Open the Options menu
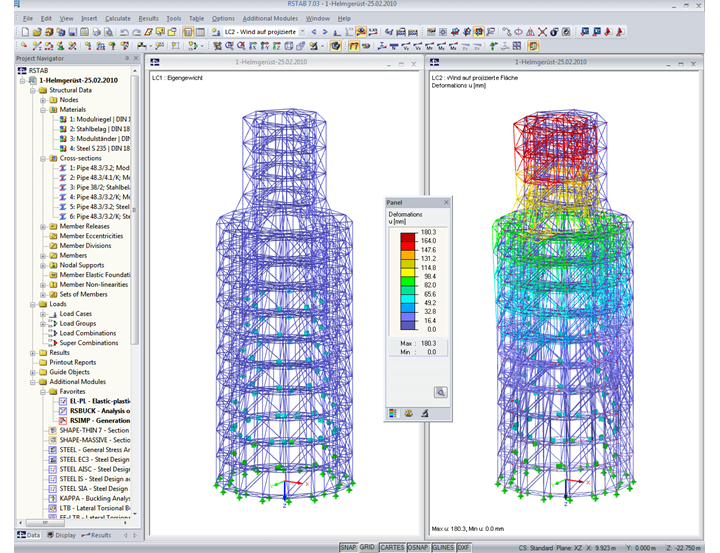Viewport: 720px width, 553px height. pyautogui.click(x=223, y=18)
